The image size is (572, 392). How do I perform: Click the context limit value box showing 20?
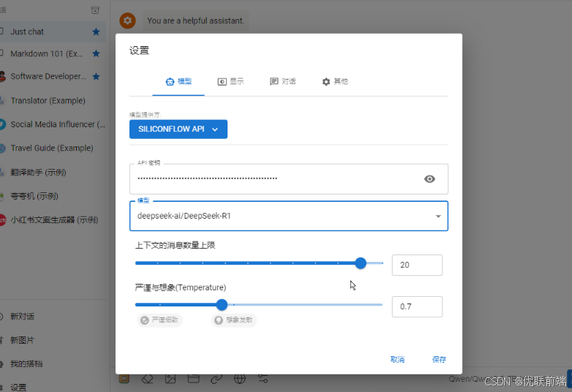point(417,265)
